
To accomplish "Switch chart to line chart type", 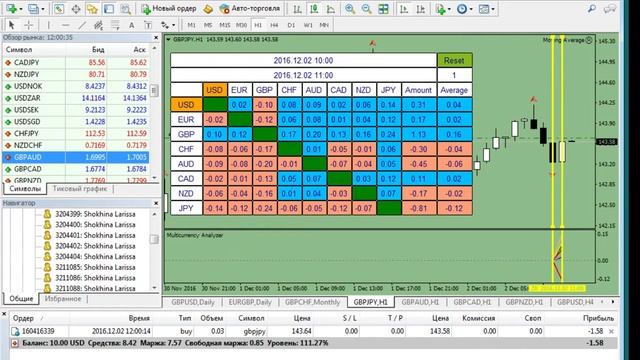I will click(x=331, y=9).
